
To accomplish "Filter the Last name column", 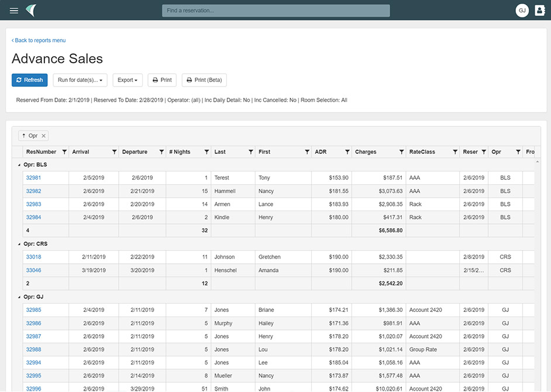I will tap(250, 152).
